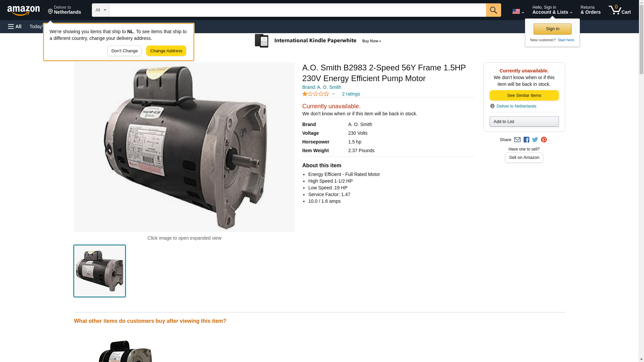Click Don't Change button
This screenshot has height=362, width=644.
pyautogui.click(x=124, y=51)
